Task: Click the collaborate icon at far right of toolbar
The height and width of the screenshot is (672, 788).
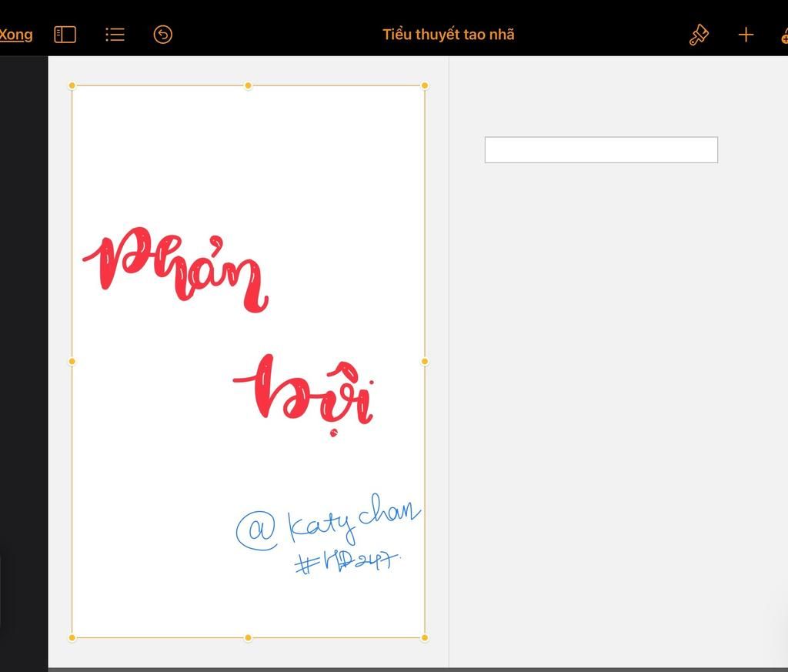Action: pyautogui.click(x=784, y=35)
